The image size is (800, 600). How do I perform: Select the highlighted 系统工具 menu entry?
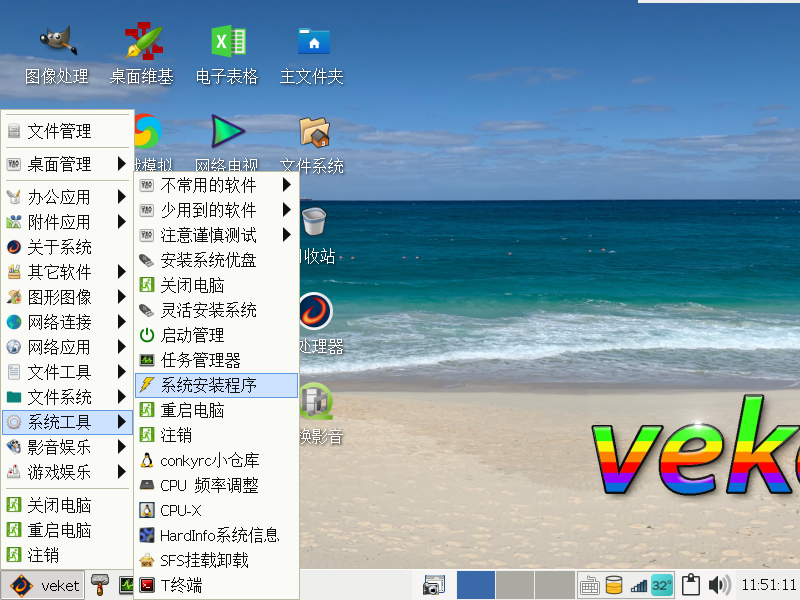pyautogui.click(x=67, y=422)
